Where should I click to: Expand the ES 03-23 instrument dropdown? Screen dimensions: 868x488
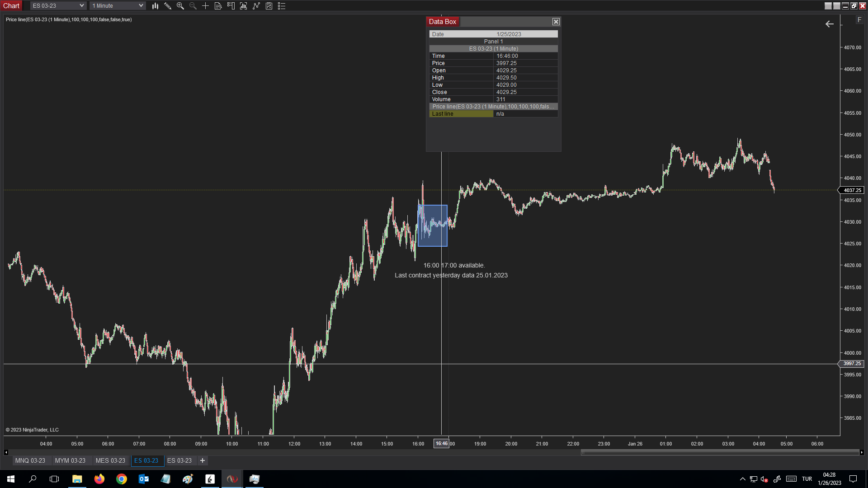(x=82, y=6)
